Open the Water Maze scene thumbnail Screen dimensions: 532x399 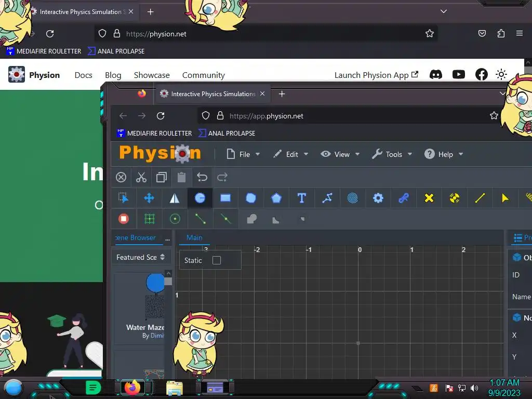[154, 297]
